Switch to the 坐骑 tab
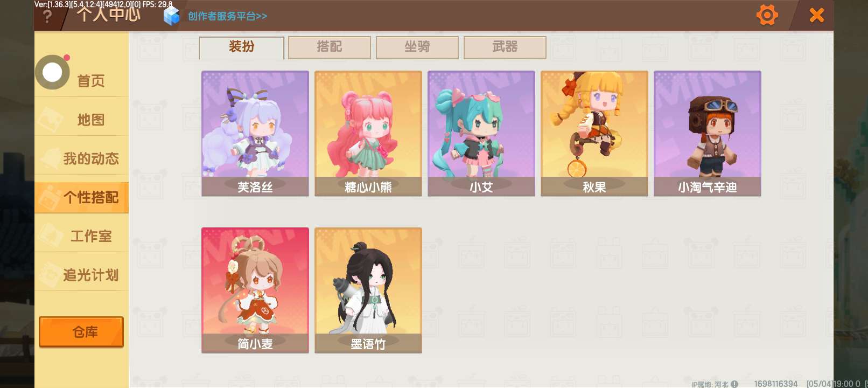Viewport: 868px width, 388px height. tap(417, 47)
